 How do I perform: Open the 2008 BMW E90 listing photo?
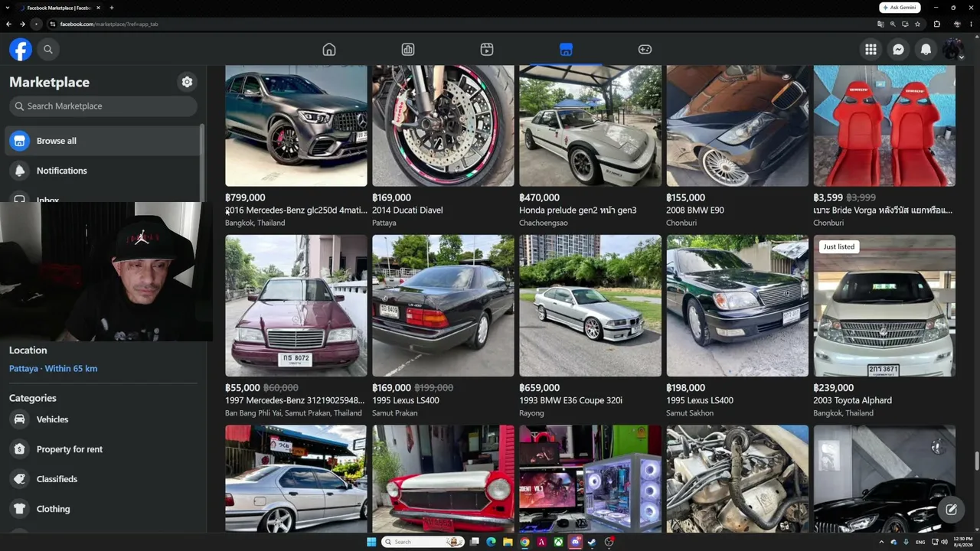[x=737, y=126]
